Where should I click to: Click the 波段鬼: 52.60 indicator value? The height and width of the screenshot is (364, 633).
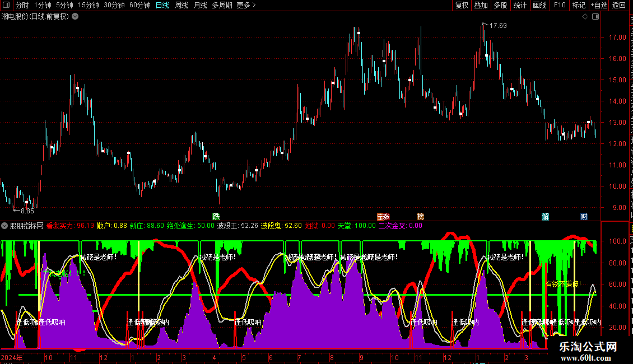(x=281, y=226)
